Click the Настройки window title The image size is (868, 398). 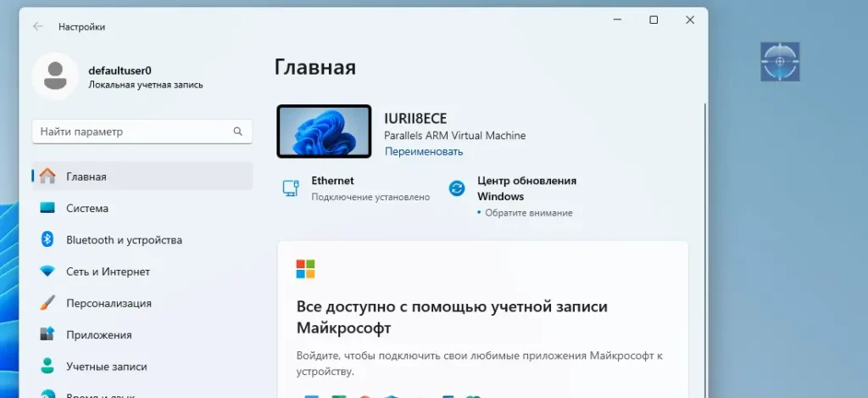click(81, 26)
